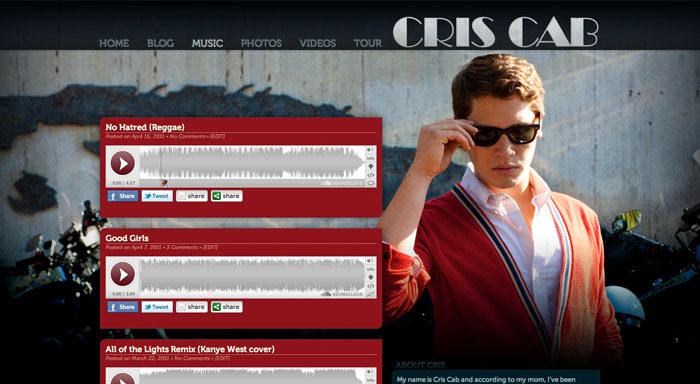Open green ShareThis button under No Hatred
This screenshot has width=700, height=384.
click(x=227, y=196)
